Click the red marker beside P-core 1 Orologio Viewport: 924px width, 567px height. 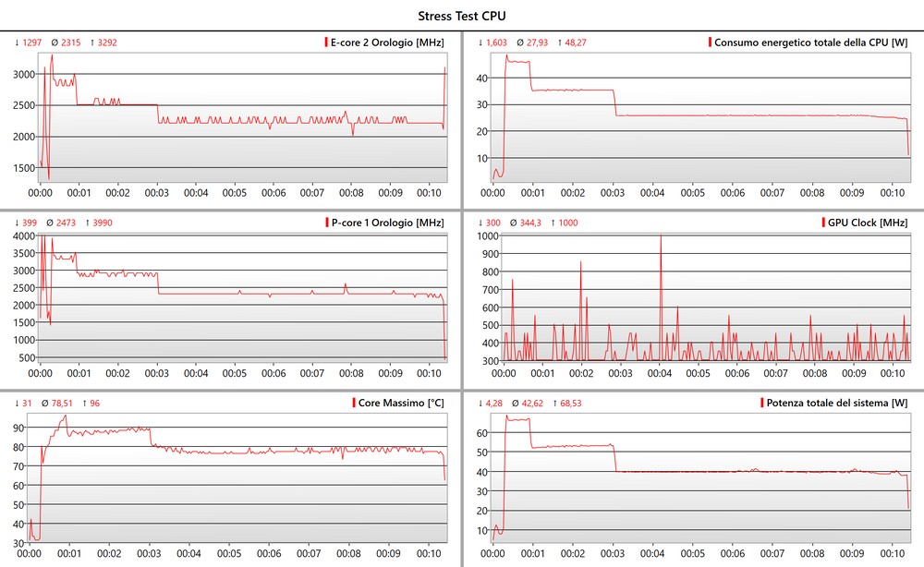click(325, 223)
